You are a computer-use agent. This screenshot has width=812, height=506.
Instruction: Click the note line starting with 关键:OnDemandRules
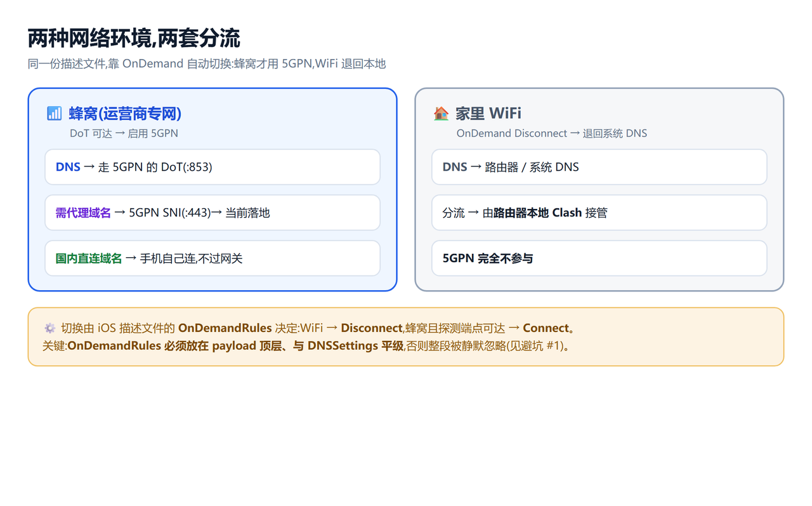tap(306, 346)
